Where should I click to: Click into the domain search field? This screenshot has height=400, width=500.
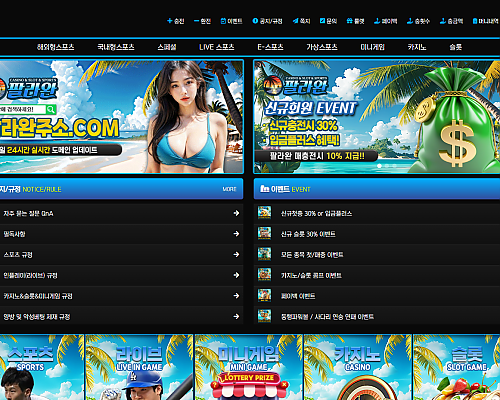tap(23, 109)
